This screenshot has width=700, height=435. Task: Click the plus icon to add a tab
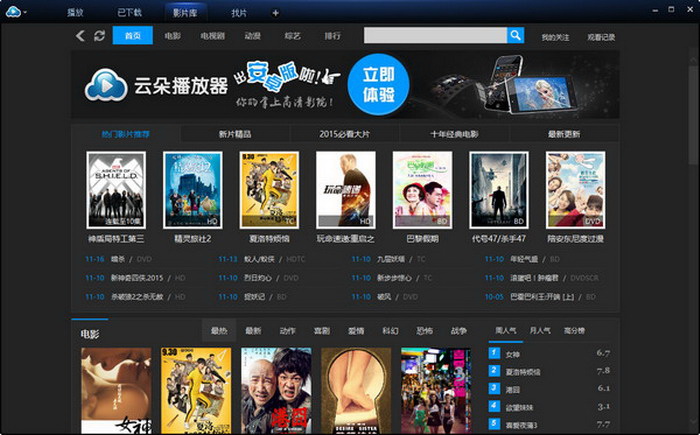(276, 13)
